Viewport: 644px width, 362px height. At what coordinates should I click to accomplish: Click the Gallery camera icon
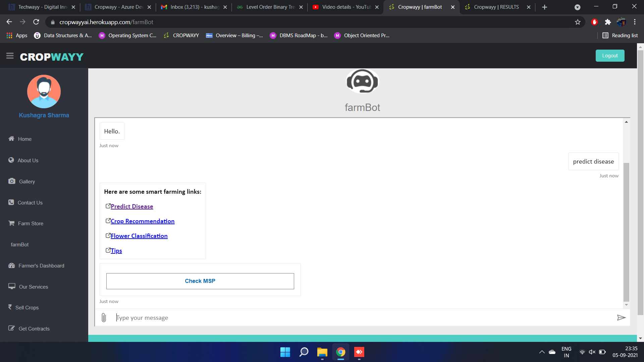tap(12, 181)
